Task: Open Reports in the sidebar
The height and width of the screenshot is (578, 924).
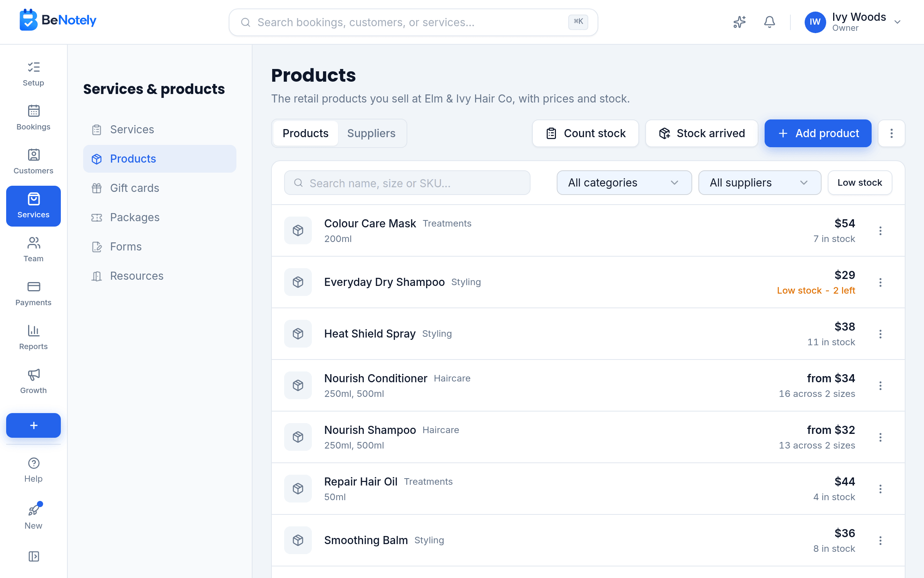Action: 33,338
